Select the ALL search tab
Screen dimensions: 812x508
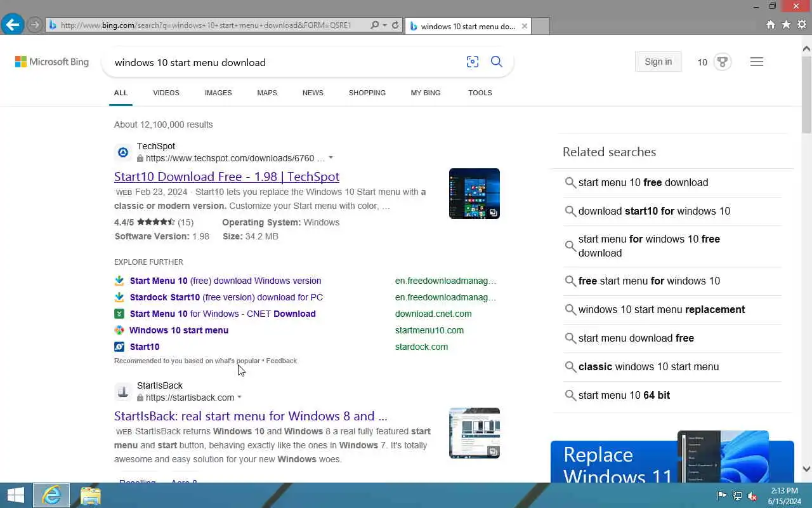[x=121, y=93]
